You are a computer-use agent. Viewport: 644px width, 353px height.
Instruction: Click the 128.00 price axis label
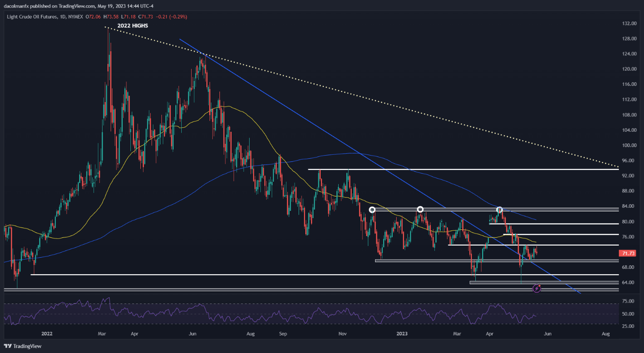[x=630, y=39]
